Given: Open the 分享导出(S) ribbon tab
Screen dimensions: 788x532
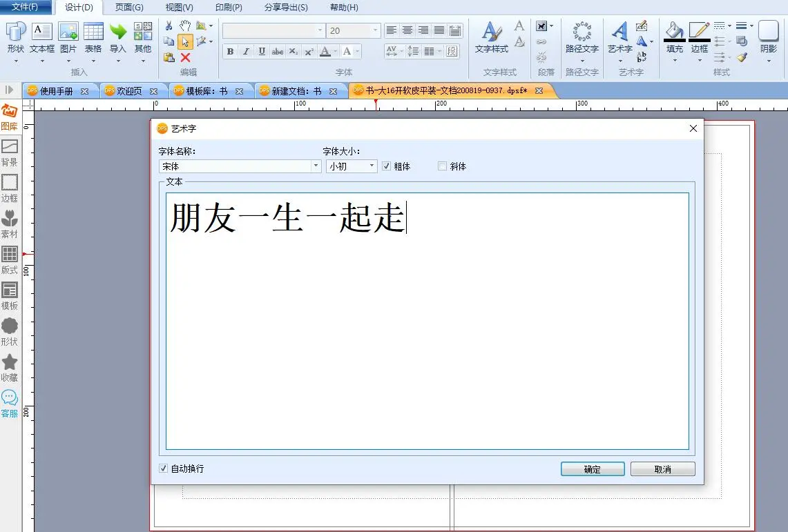Looking at the screenshot, I should tap(286, 8).
